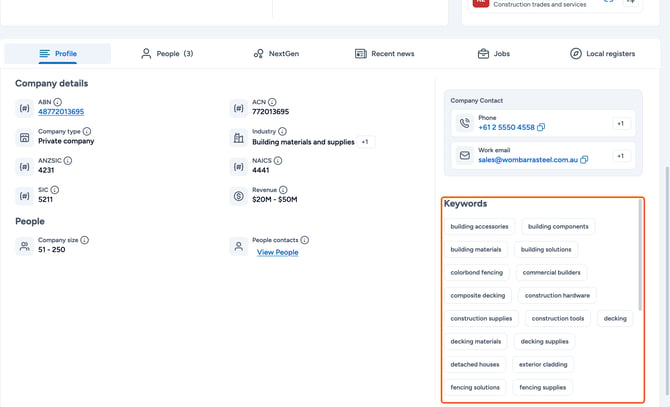Open the NextGen tab
The image size is (670, 407).
(x=276, y=53)
